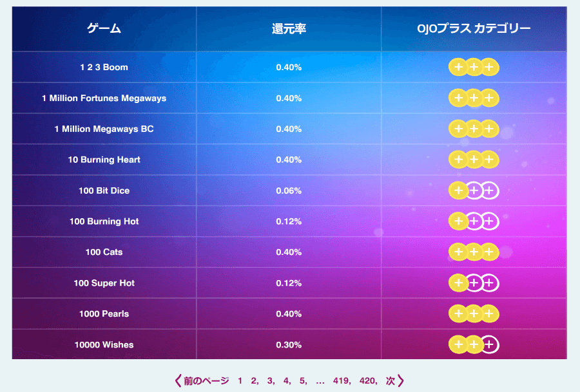This screenshot has height=392, width=580.
Task: Click the plus coins for 10000 Wishes
Action: pos(474,345)
